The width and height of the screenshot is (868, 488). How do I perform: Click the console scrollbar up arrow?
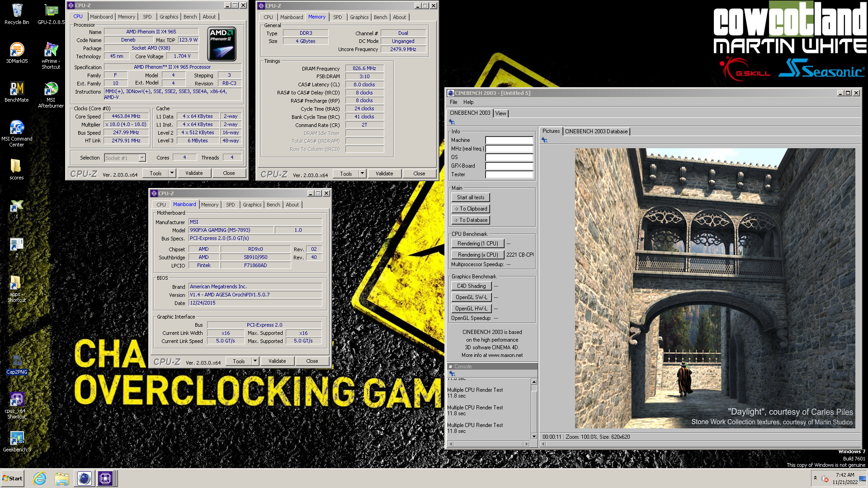tap(534, 382)
